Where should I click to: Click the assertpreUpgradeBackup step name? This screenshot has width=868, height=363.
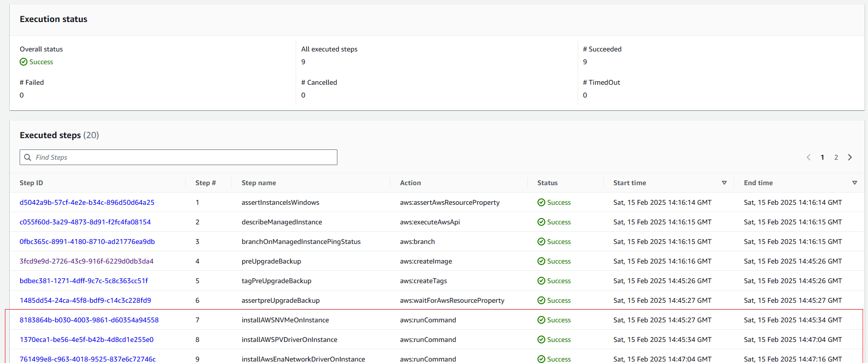click(x=281, y=300)
